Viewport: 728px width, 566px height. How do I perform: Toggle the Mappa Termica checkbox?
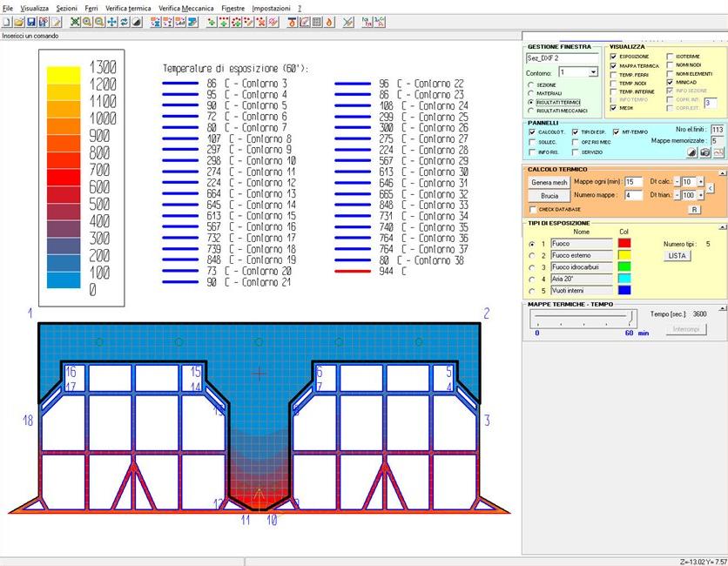pyautogui.click(x=615, y=66)
